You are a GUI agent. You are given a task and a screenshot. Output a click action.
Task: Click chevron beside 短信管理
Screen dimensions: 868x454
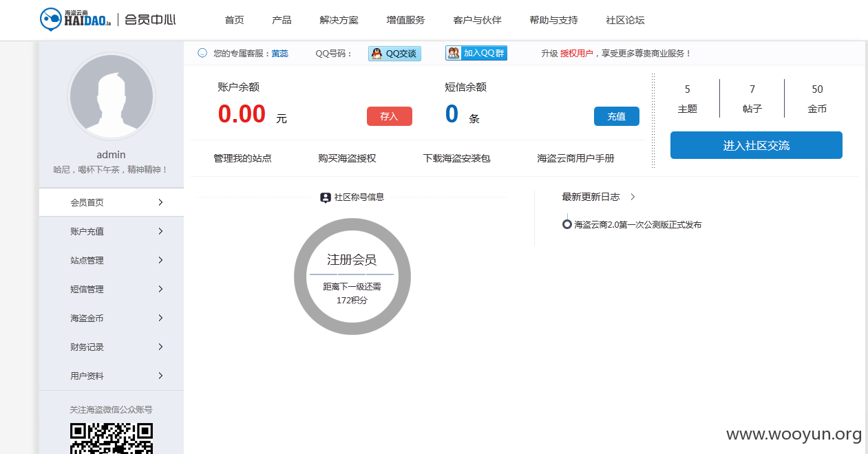point(160,289)
